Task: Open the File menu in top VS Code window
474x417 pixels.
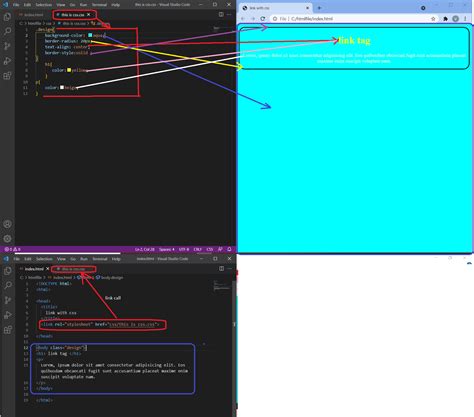Action: point(16,5)
